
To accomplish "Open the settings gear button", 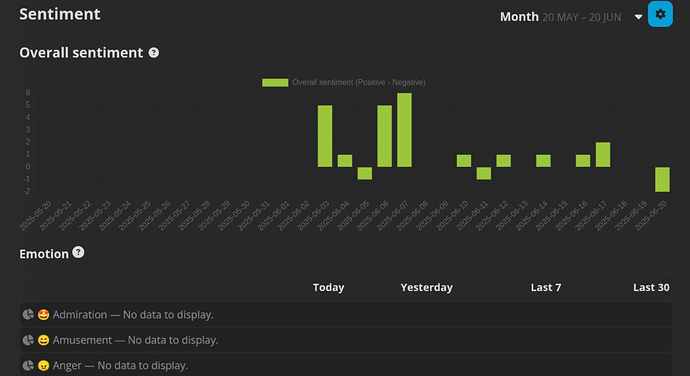I will pyautogui.click(x=660, y=14).
